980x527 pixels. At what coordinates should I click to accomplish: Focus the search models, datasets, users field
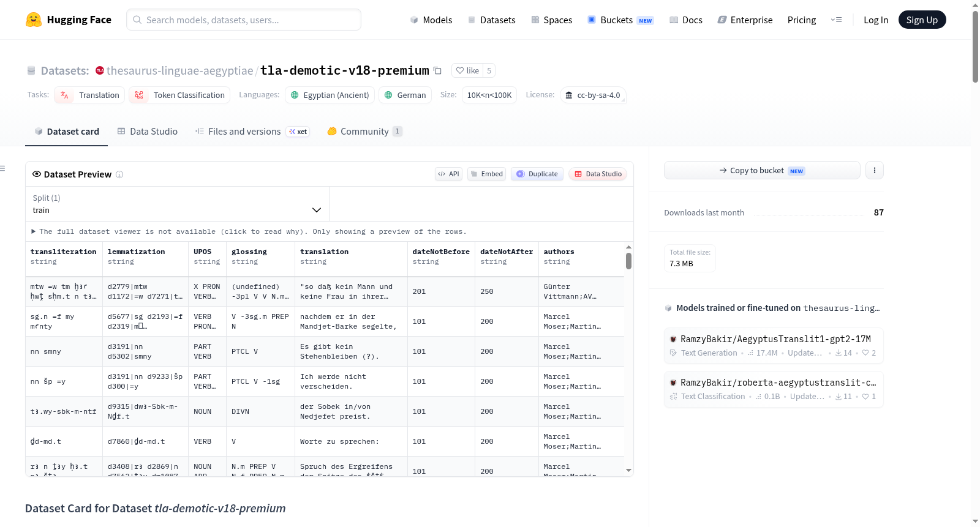pyautogui.click(x=244, y=20)
